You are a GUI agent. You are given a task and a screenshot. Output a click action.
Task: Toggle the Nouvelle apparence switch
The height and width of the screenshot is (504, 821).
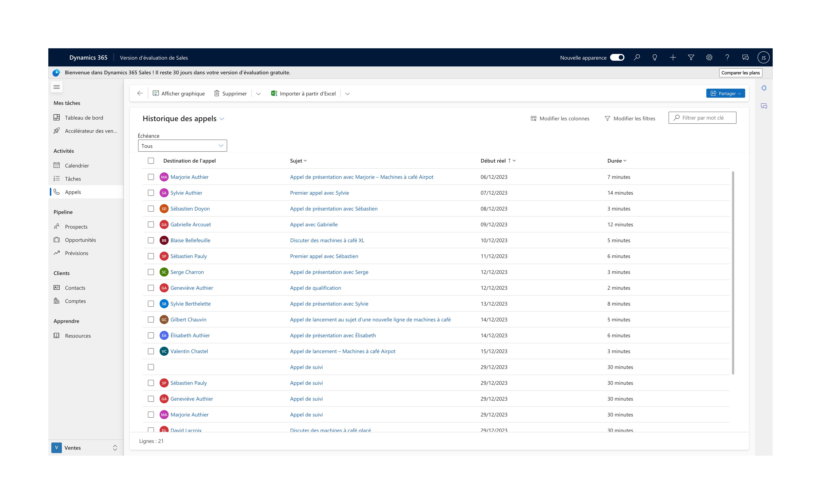tap(617, 57)
